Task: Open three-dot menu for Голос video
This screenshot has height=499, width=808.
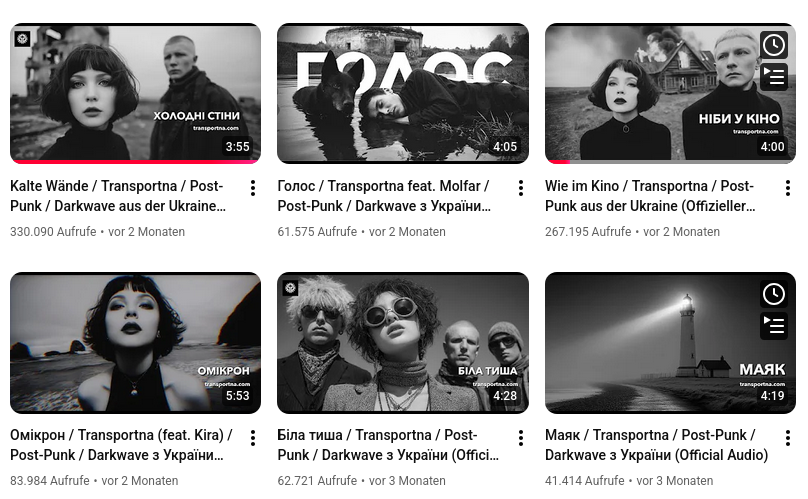Action: point(521,188)
